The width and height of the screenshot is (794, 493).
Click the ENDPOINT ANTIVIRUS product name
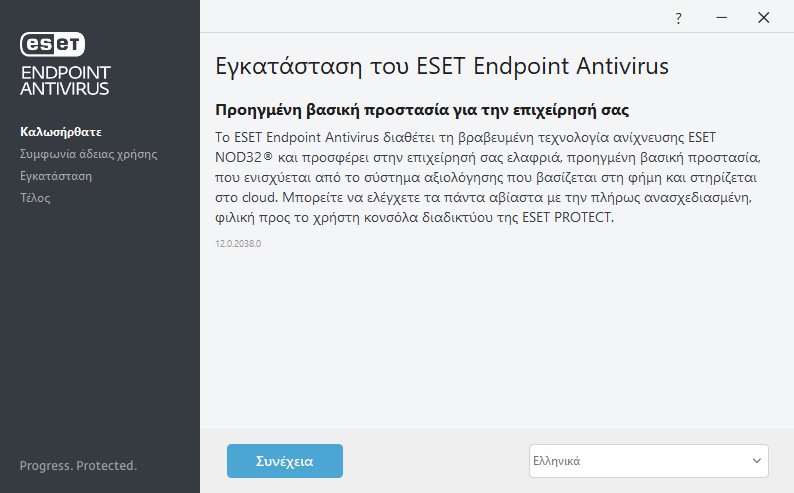click(65, 80)
